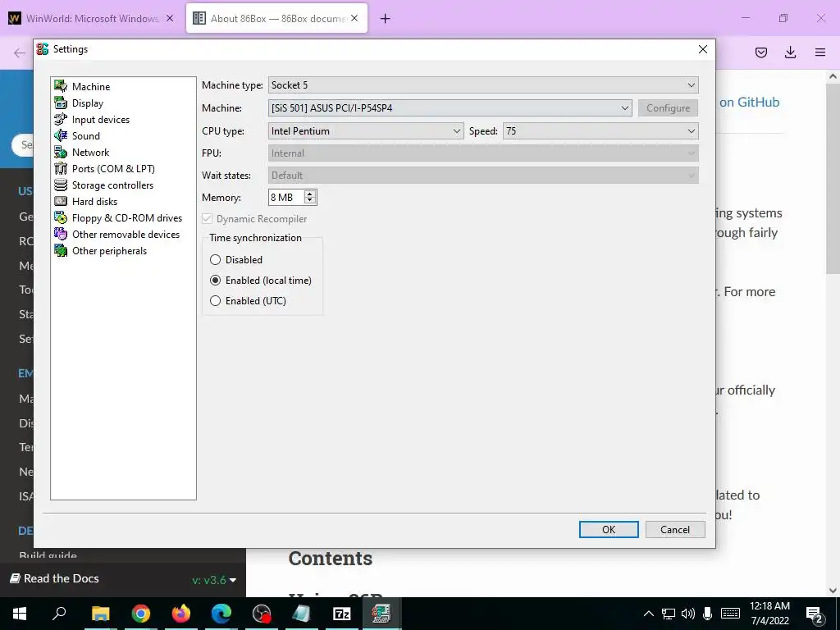
Task: Open Firefox downloads arrow icon
Action: [x=790, y=52]
